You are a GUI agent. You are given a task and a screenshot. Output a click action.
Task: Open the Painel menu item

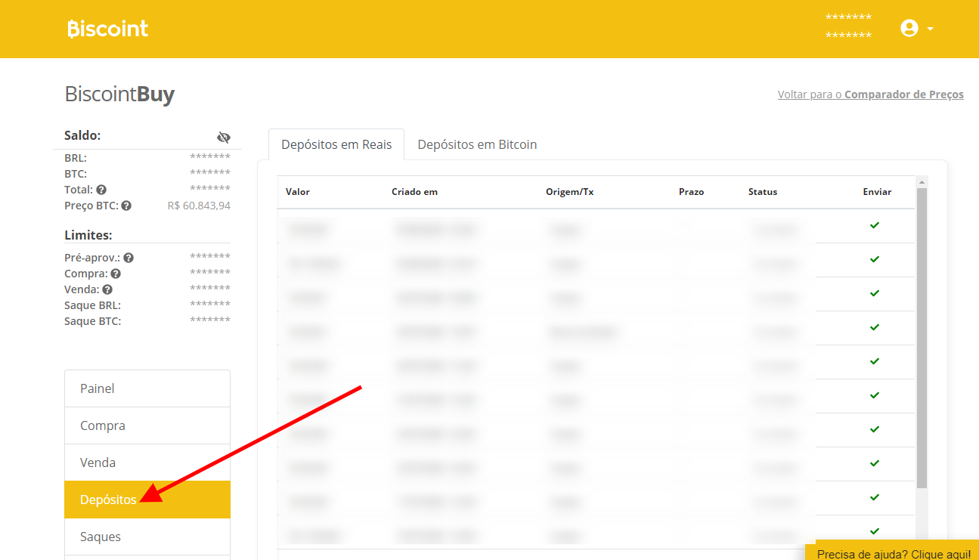147,388
